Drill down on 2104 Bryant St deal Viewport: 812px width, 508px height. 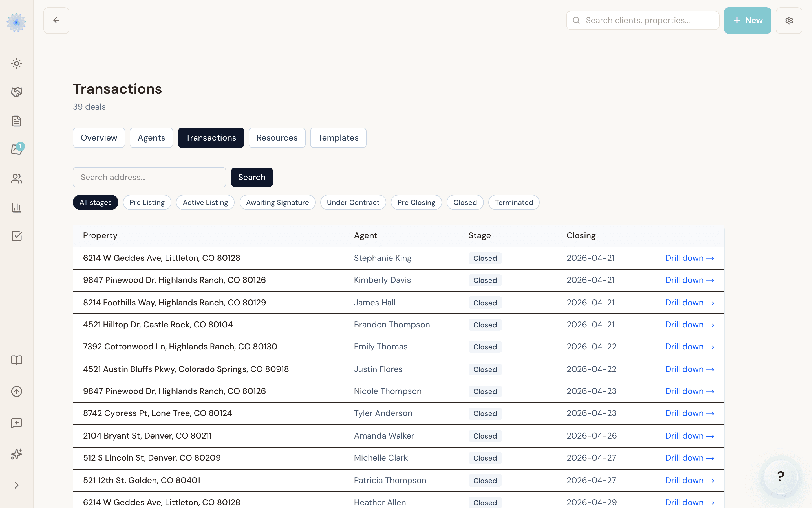tap(690, 436)
